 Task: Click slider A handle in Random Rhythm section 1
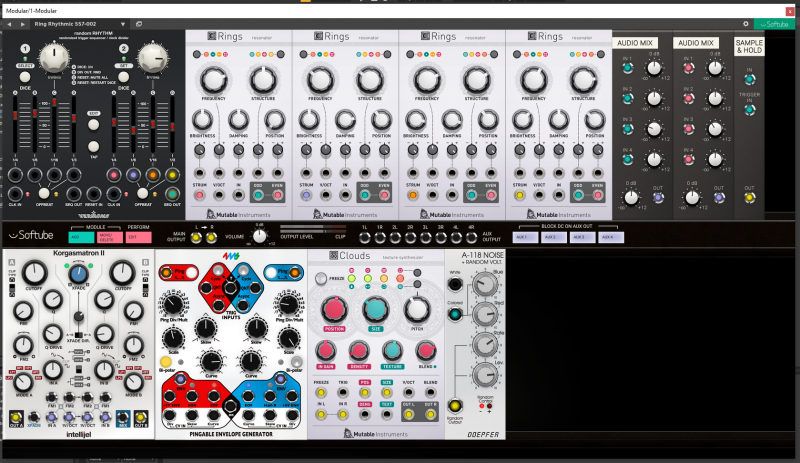(15, 115)
